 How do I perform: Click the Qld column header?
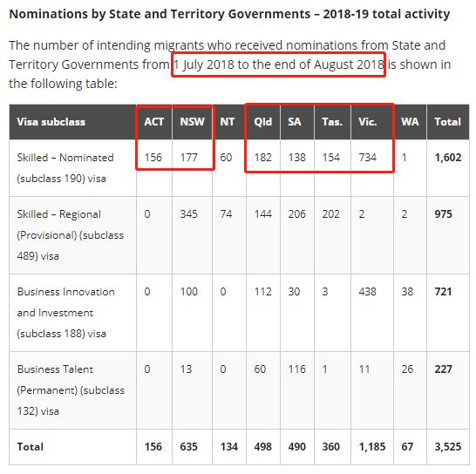(x=263, y=122)
